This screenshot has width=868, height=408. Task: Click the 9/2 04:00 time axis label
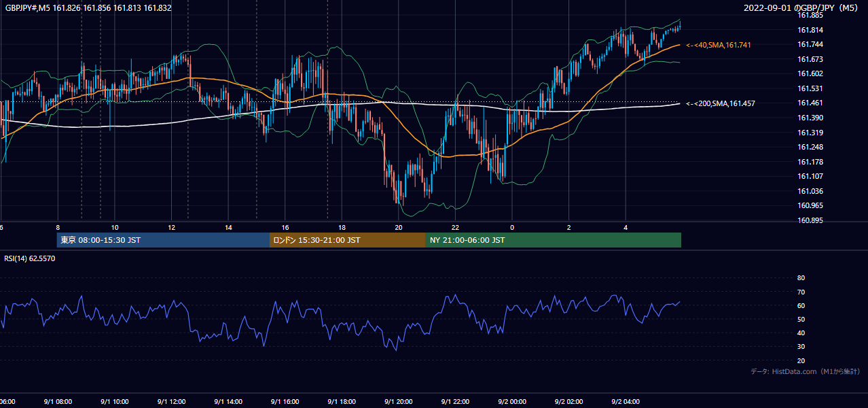[x=626, y=402]
